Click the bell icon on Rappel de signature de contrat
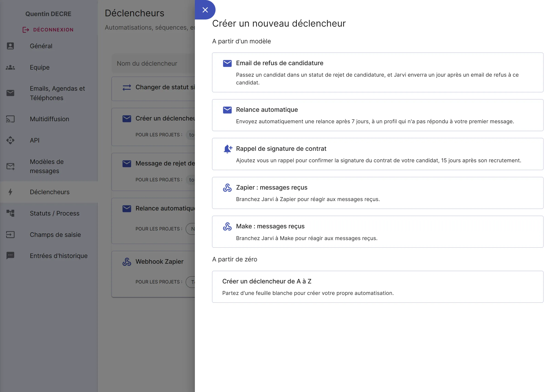 tap(227, 149)
